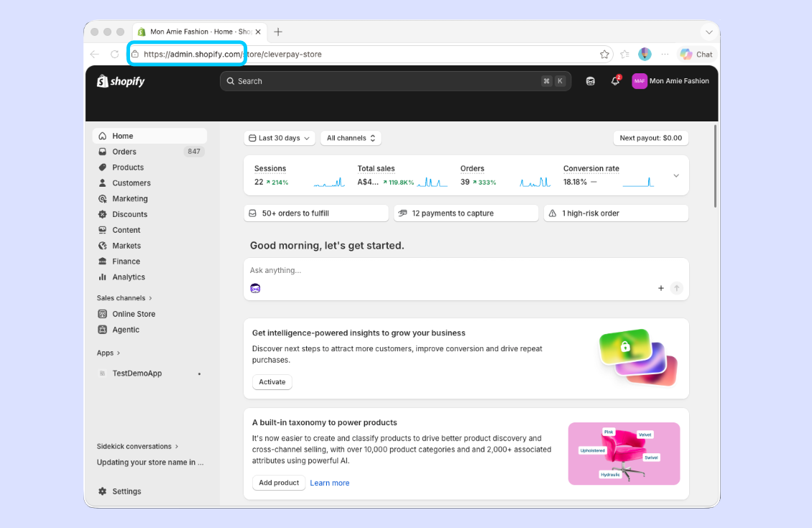Viewport: 812px width, 528px height.
Task: Follow the Learn more link
Action: (x=329, y=483)
